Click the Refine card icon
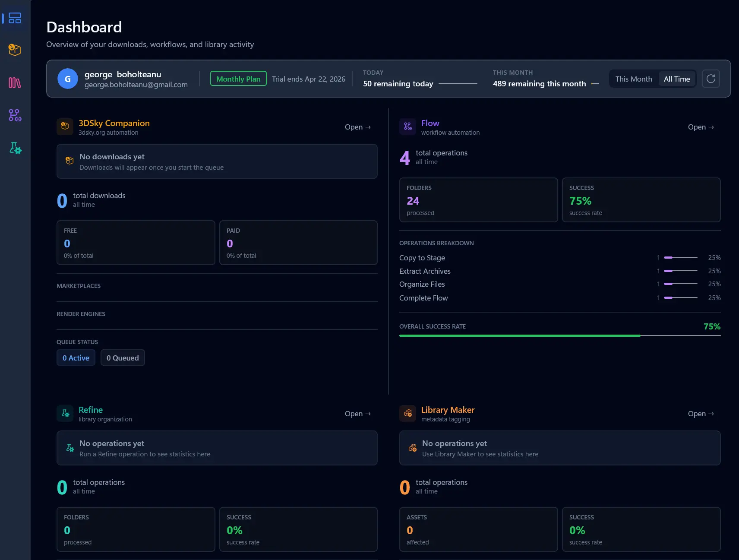This screenshot has height=560, width=739. pyautogui.click(x=65, y=413)
